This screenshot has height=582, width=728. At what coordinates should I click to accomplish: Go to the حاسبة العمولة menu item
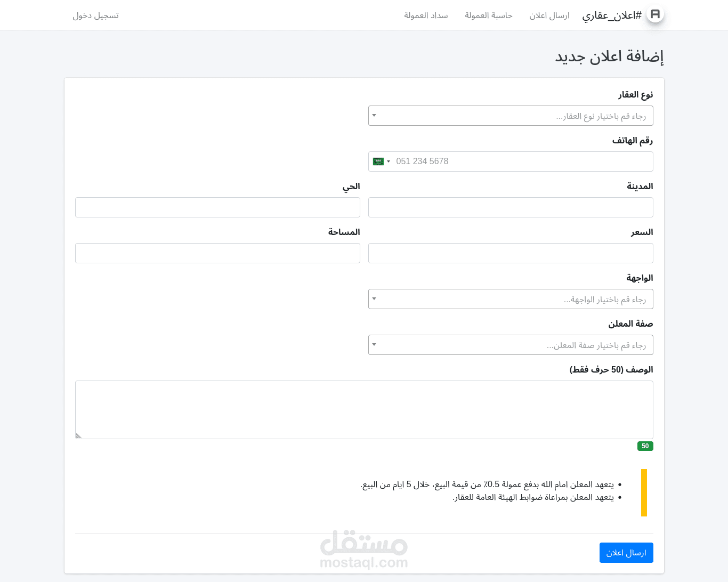pos(488,15)
